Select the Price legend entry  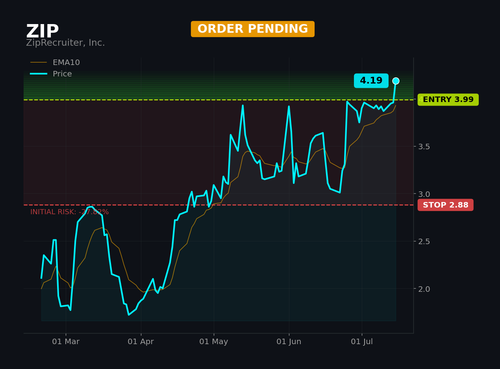tap(51, 74)
